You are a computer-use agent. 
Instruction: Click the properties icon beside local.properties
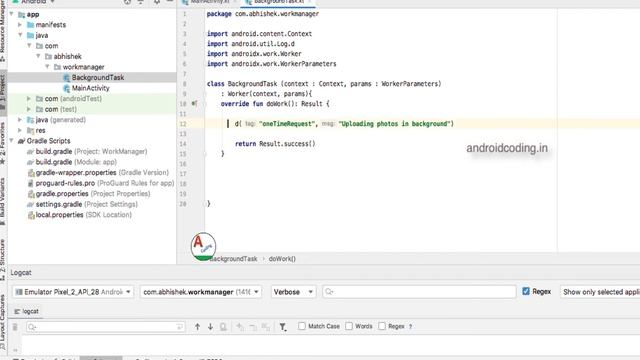click(31, 215)
